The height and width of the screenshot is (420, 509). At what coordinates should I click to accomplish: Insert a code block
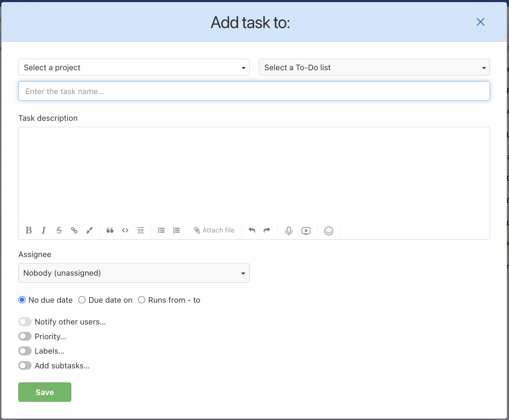[125, 230]
